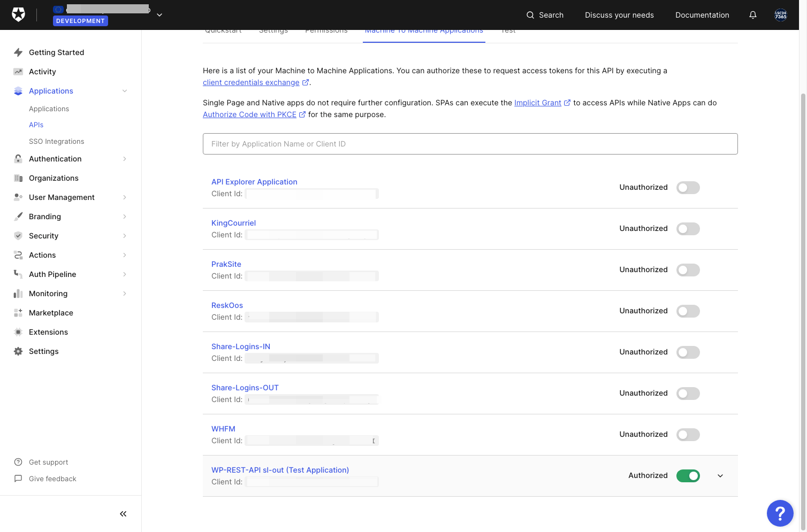Open the Share-Logins-OUT application

pyautogui.click(x=245, y=388)
